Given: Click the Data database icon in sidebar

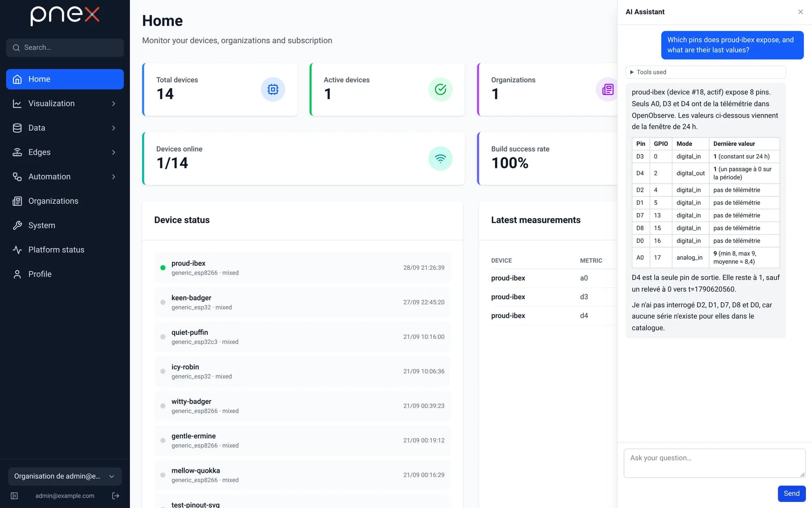Looking at the screenshot, I should tap(17, 128).
